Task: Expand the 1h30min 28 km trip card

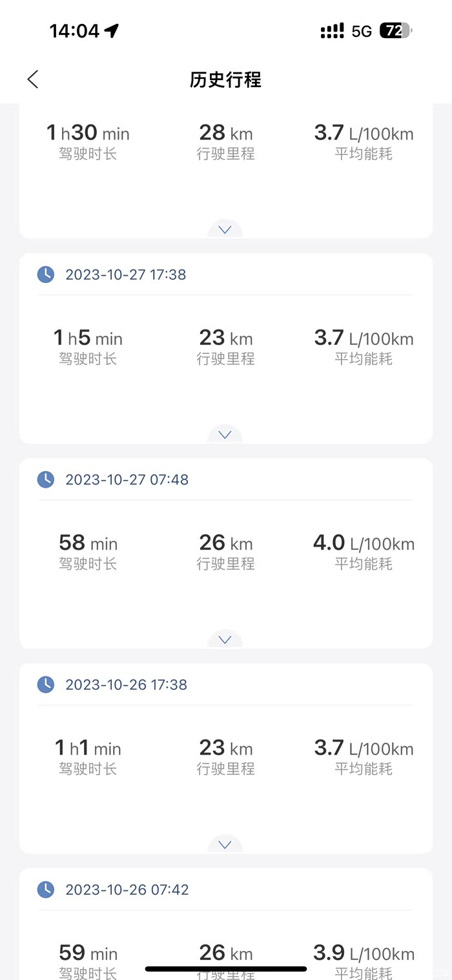Action: (x=225, y=229)
